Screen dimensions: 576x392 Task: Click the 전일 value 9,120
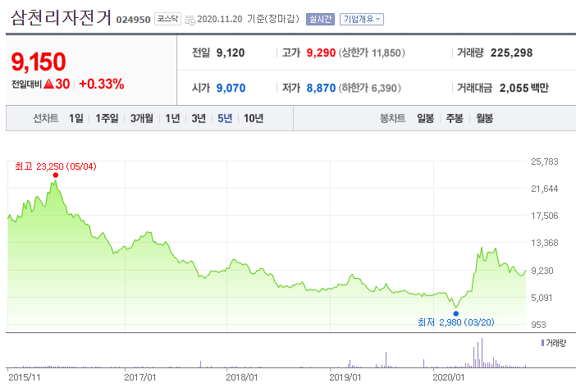[x=231, y=52]
